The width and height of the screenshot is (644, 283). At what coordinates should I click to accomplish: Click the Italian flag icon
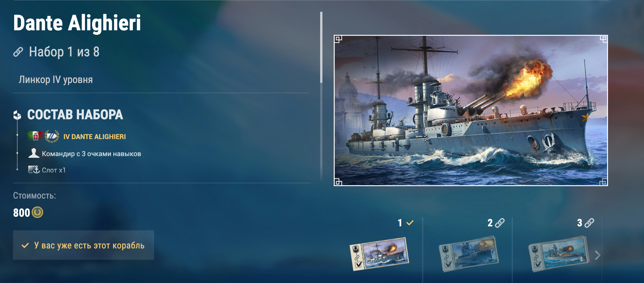pyautogui.click(x=35, y=136)
